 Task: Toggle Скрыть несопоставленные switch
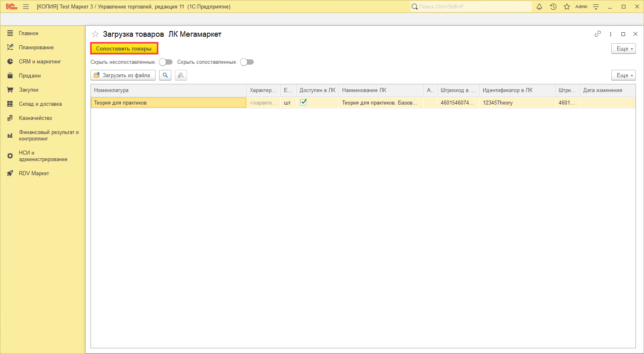click(166, 62)
